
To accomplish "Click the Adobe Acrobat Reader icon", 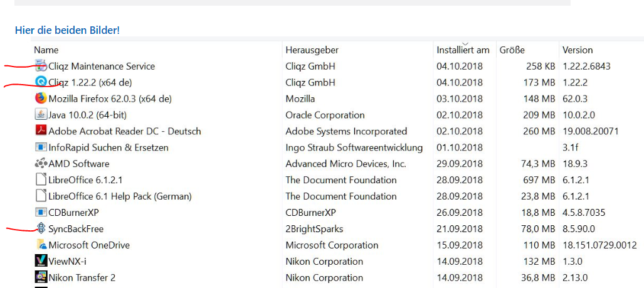I will pos(41,131).
